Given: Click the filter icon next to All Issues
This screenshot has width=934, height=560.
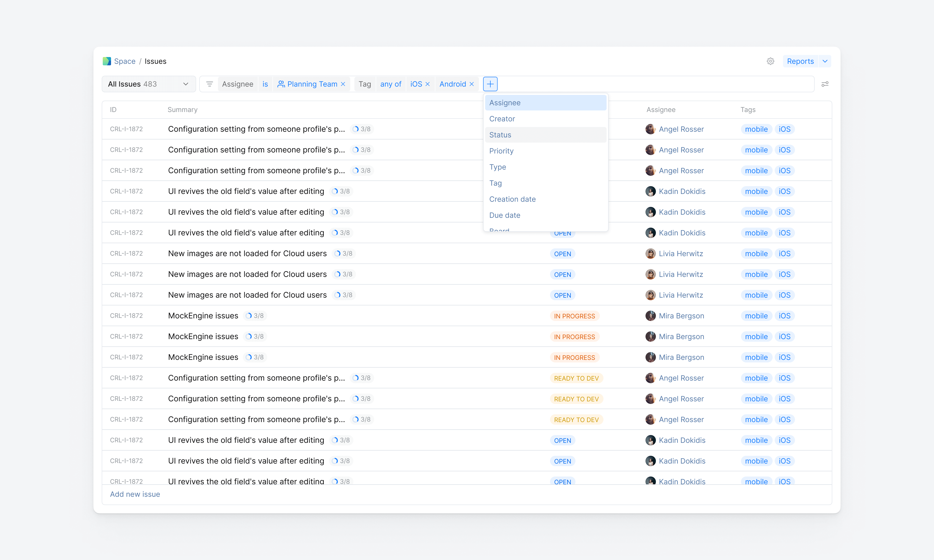Looking at the screenshot, I should coord(210,84).
